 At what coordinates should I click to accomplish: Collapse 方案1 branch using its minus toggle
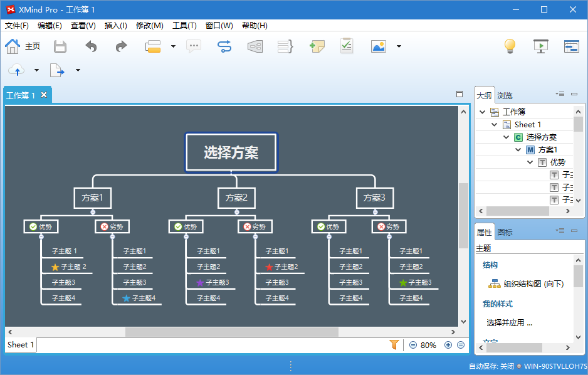(93, 212)
